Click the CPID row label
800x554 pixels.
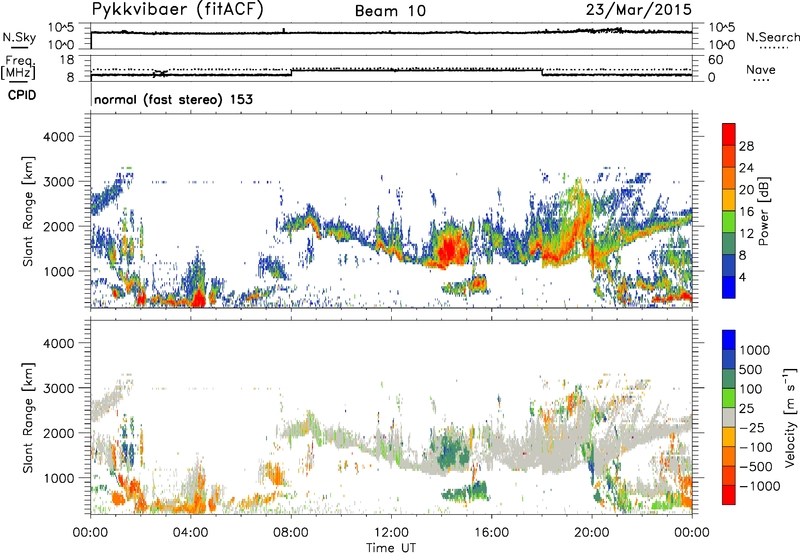22,95
